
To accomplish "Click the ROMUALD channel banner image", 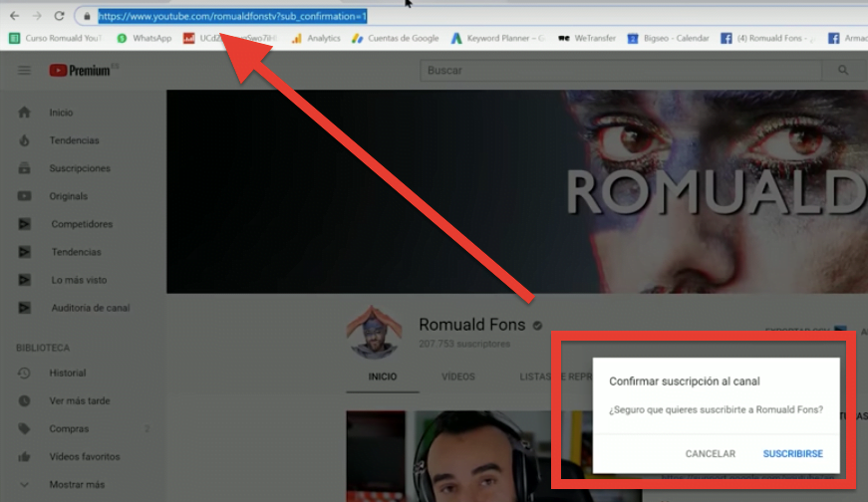I will coord(517,191).
